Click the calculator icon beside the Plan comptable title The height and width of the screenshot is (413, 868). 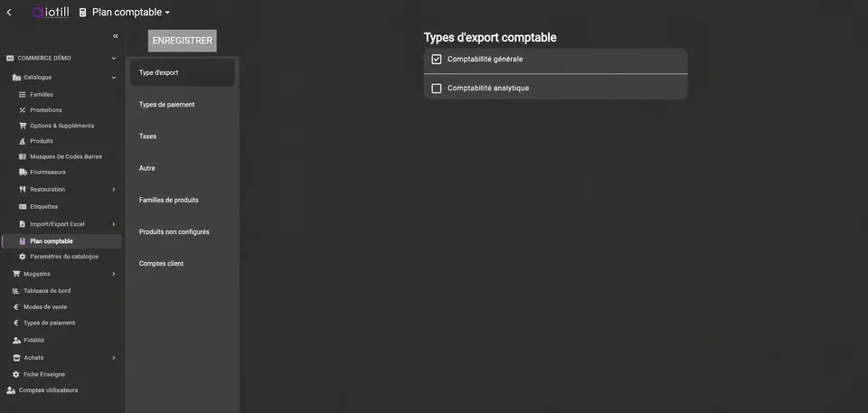[x=82, y=12]
